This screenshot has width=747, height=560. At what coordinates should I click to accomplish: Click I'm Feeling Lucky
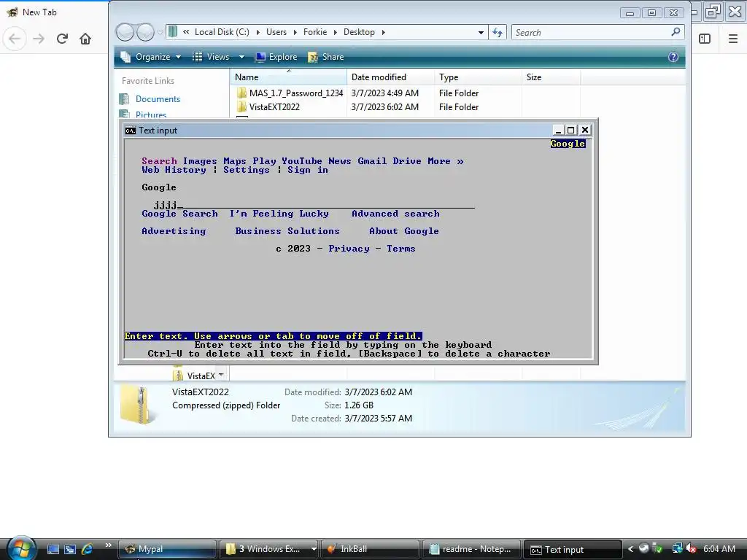[279, 214]
